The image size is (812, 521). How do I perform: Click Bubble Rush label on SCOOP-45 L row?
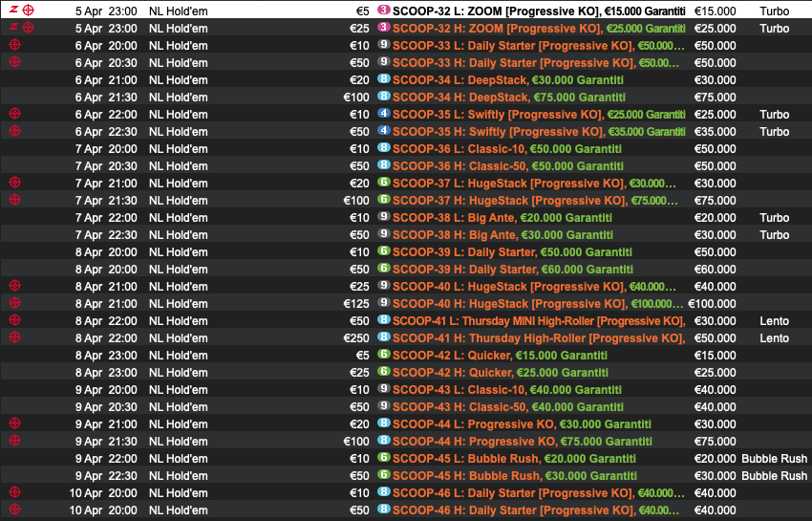(774, 459)
